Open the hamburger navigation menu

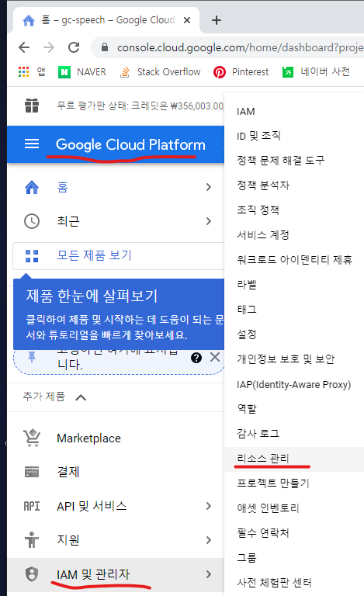point(32,144)
